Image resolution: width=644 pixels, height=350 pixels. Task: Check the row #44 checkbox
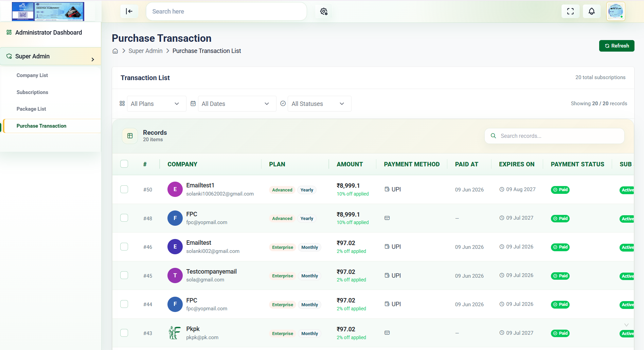coord(124,304)
